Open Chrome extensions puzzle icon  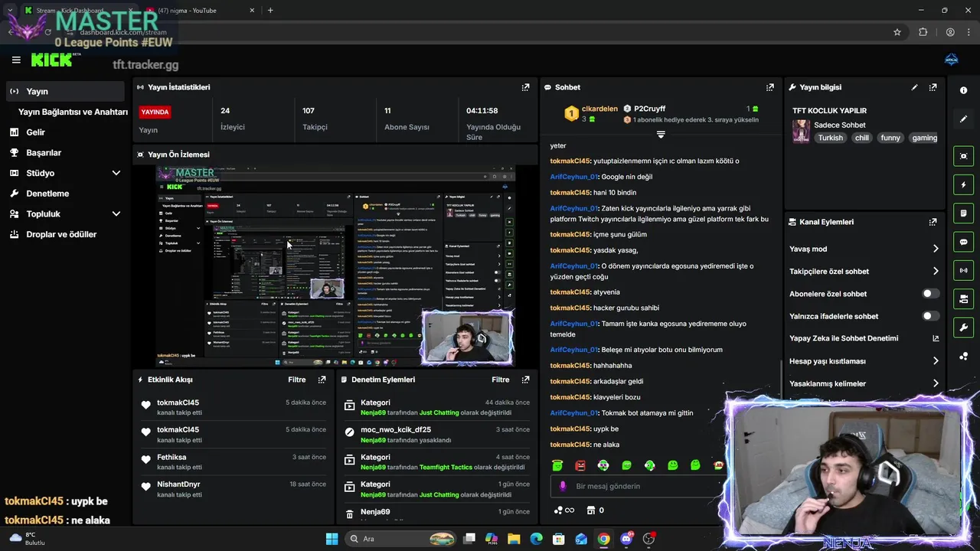923,32
